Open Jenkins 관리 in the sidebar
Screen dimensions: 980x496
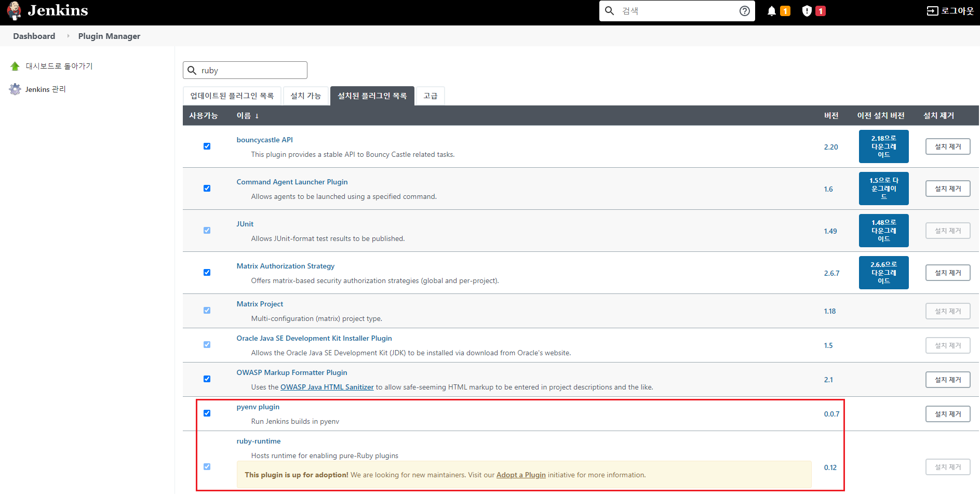pos(46,89)
